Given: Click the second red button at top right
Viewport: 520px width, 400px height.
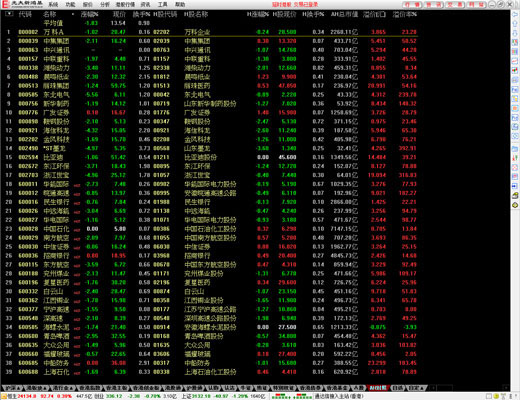Looking at the screenshot, I should [x=434, y=5].
